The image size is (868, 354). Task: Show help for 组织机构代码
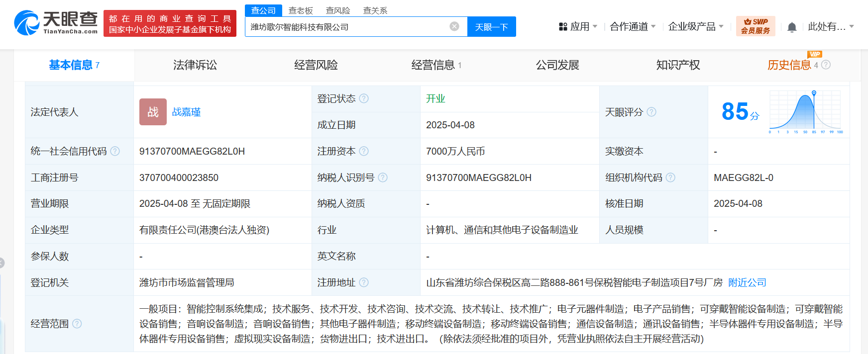click(x=670, y=177)
